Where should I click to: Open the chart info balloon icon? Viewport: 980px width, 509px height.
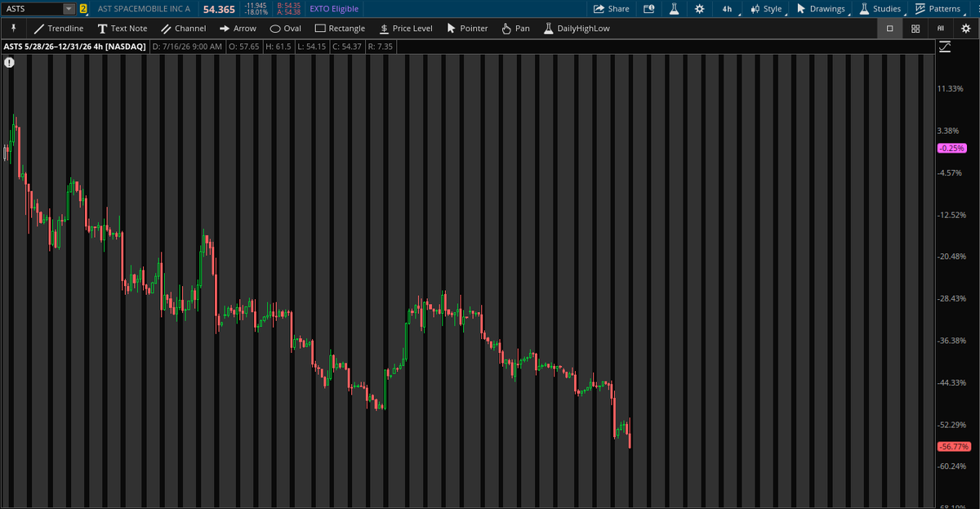click(x=649, y=9)
